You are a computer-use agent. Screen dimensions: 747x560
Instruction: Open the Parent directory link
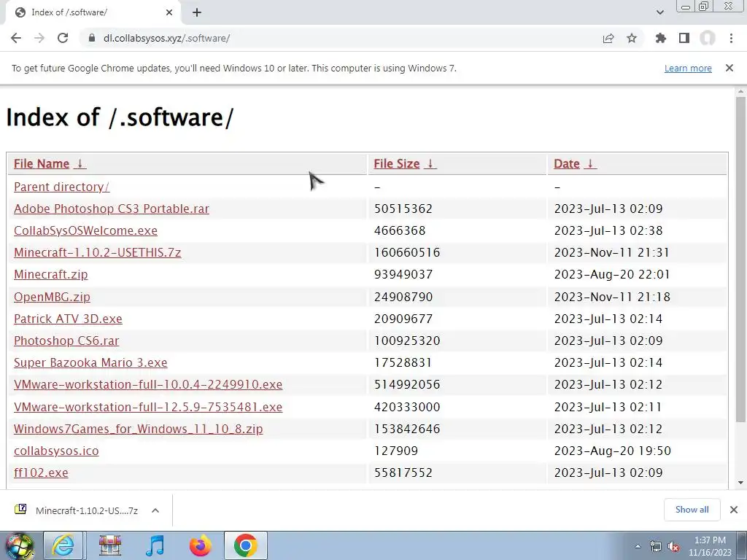coord(61,187)
